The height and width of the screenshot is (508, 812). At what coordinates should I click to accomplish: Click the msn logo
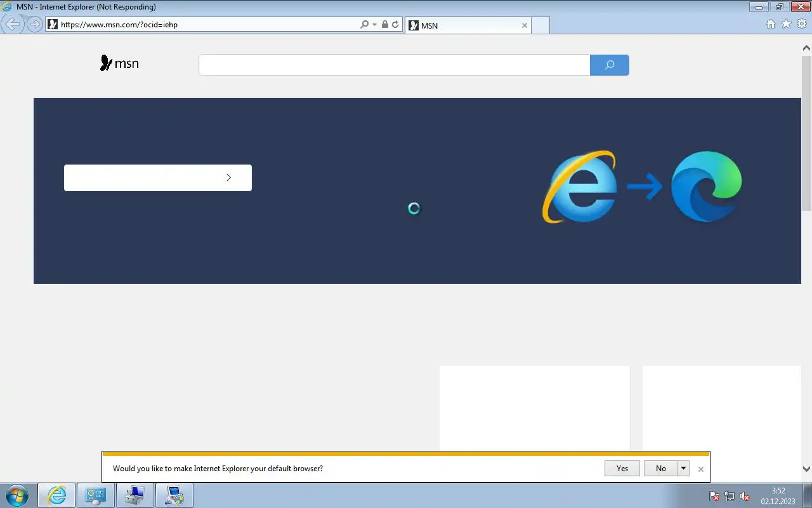point(119,63)
